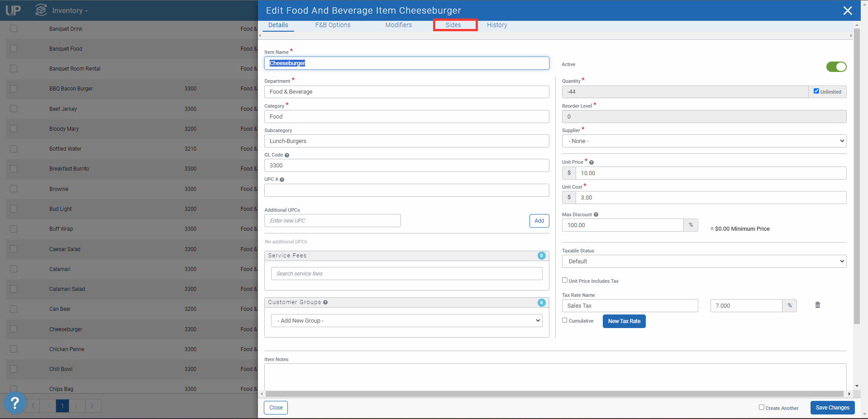Delete Sales Tax rate with trash icon
This screenshot has height=419, width=868.
(x=818, y=305)
